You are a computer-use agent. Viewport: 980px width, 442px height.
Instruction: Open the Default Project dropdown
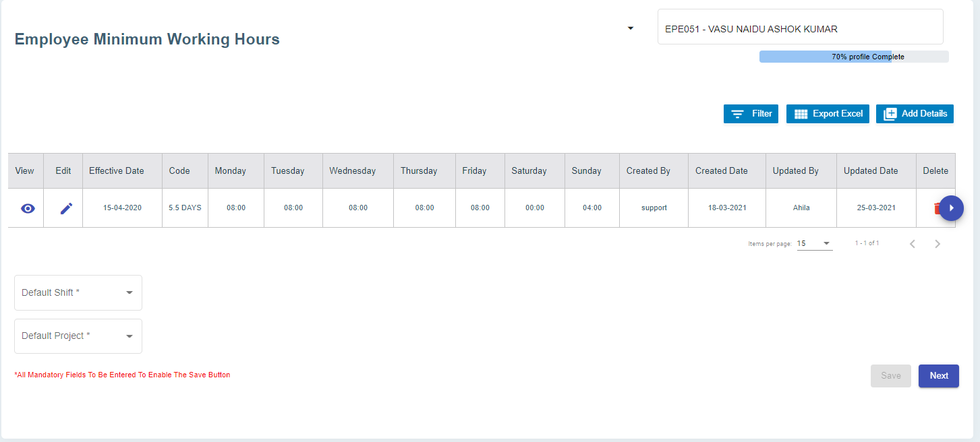78,336
